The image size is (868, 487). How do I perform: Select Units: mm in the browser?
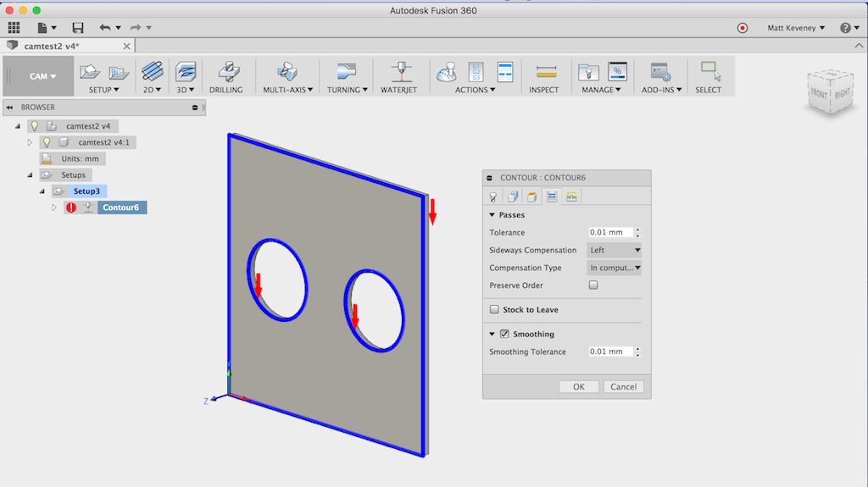80,159
